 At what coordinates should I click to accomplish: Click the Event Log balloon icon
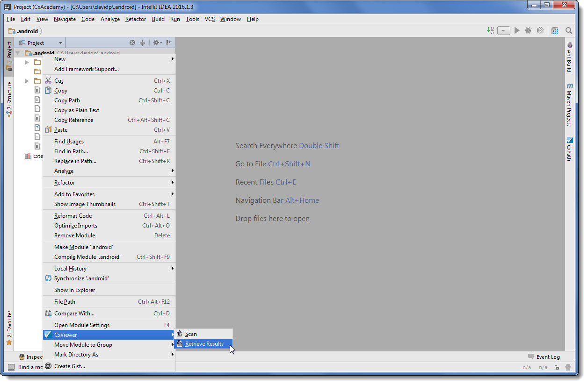coord(531,356)
